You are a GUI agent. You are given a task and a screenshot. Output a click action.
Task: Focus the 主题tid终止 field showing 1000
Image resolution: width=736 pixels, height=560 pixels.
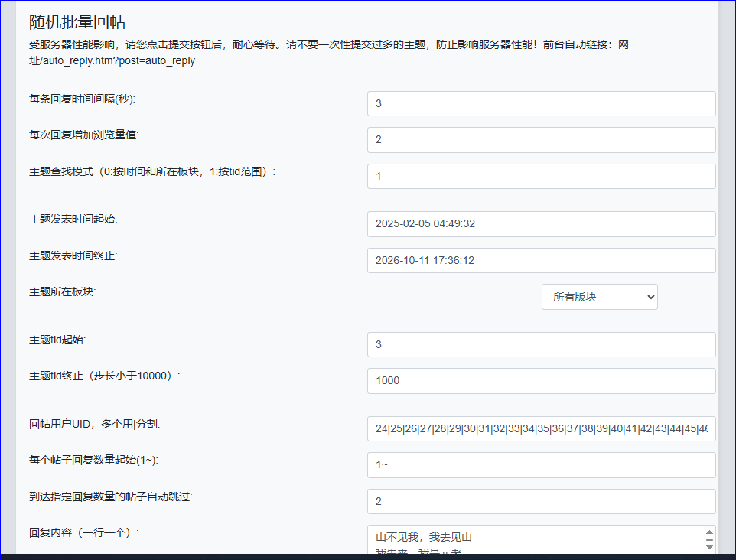point(541,380)
